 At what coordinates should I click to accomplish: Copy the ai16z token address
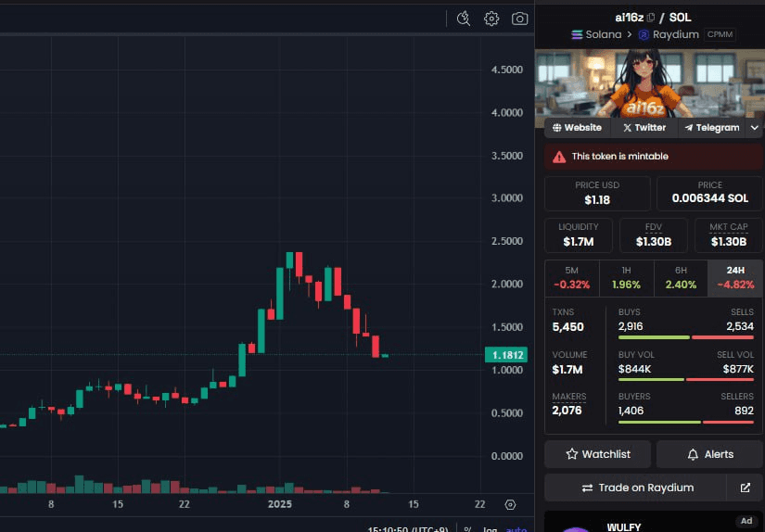(651, 18)
